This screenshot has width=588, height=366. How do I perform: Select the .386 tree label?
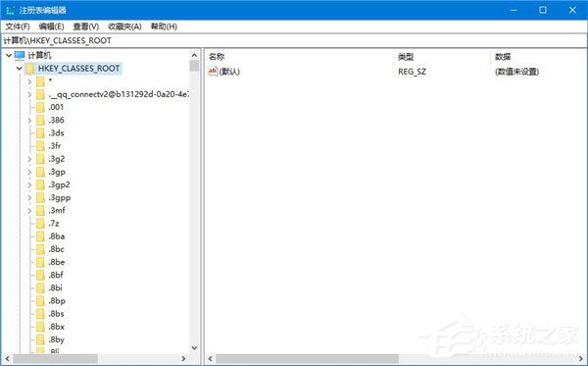click(x=56, y=120)
